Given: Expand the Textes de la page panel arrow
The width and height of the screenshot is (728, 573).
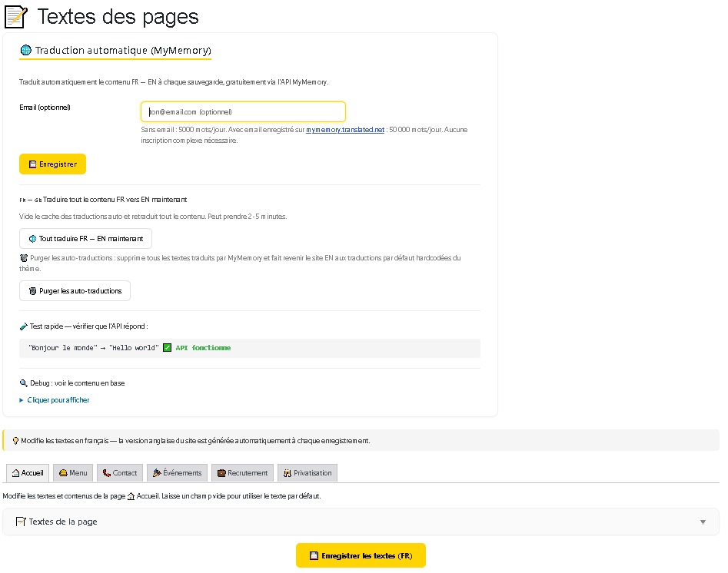Looking at the screenshot, I should tap(703, 522).
